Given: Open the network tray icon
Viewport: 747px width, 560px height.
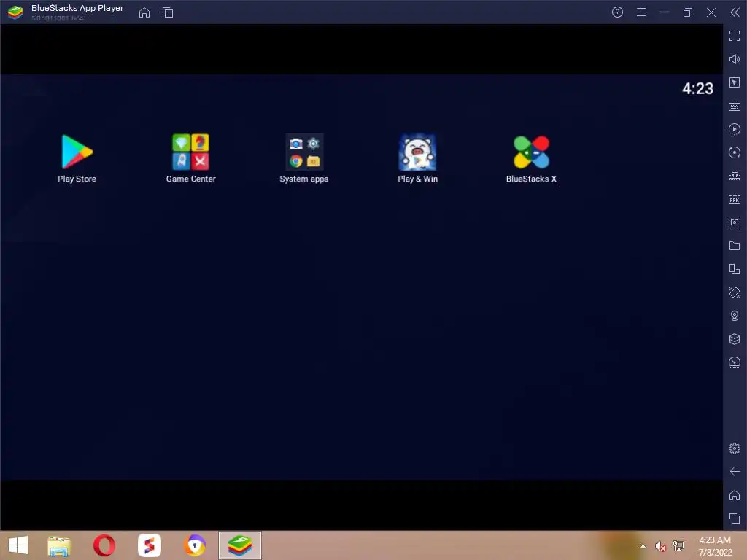Looking at the screenshot, I should tap(678, 545).
